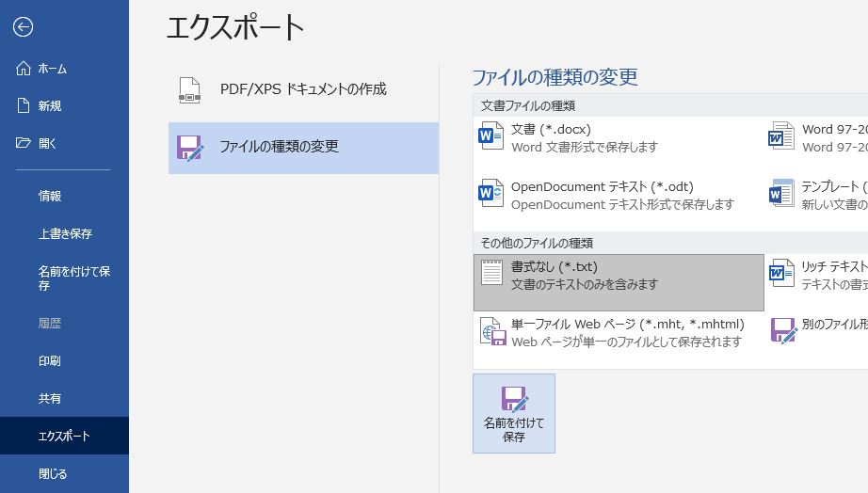Click the purple floppy disk icon beside ファイルの種類の変更
The height and width of the screenshot is (493, 868).
pos(190,148)
